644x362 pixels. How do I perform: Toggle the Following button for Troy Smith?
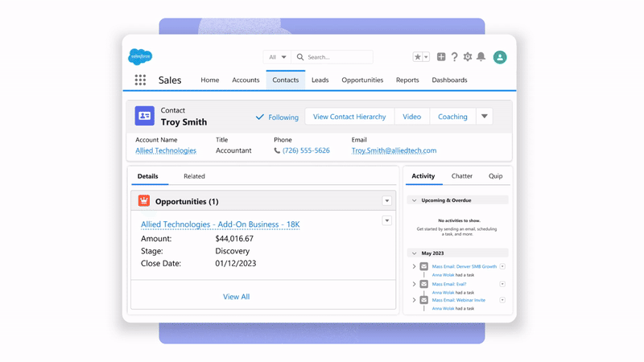pyautogui.click(x=277, y=117)
